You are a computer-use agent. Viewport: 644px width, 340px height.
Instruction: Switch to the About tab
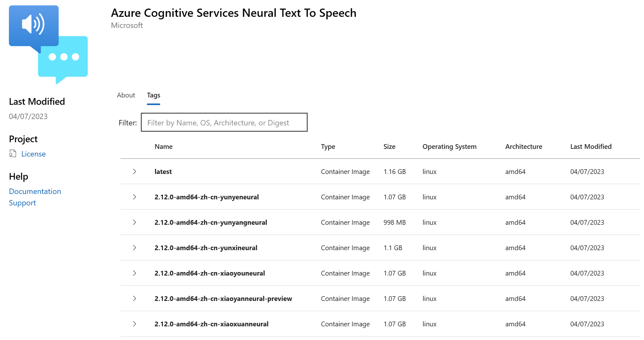point(126,95)
